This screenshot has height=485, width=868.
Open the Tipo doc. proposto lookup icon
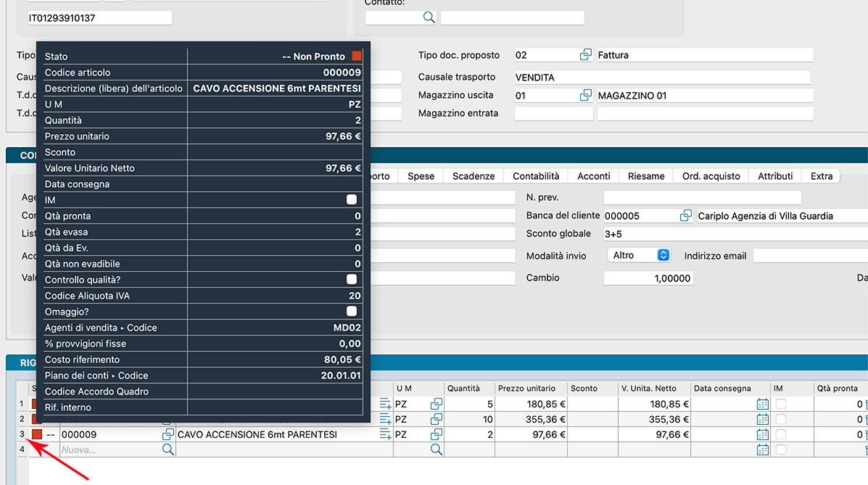[585, 55]
